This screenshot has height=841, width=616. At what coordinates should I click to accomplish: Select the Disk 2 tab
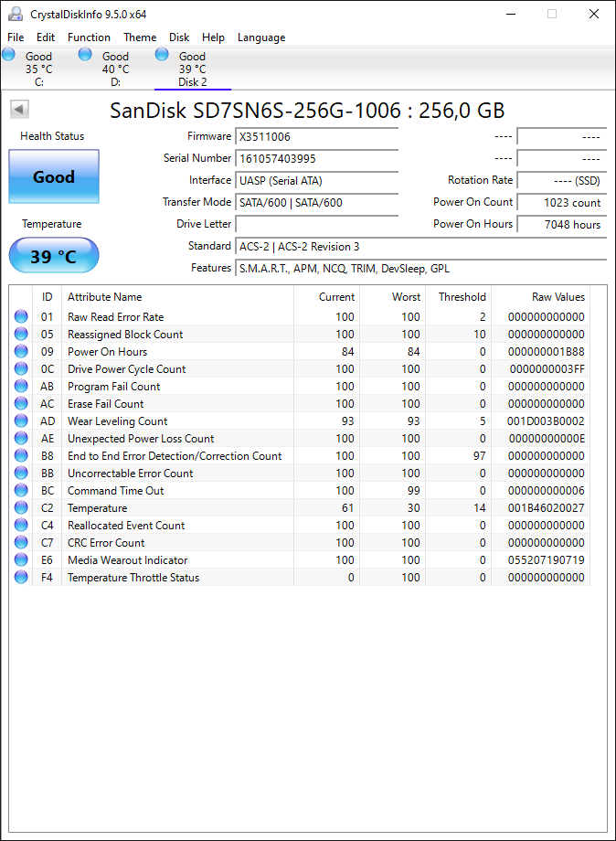click(193, 69)
